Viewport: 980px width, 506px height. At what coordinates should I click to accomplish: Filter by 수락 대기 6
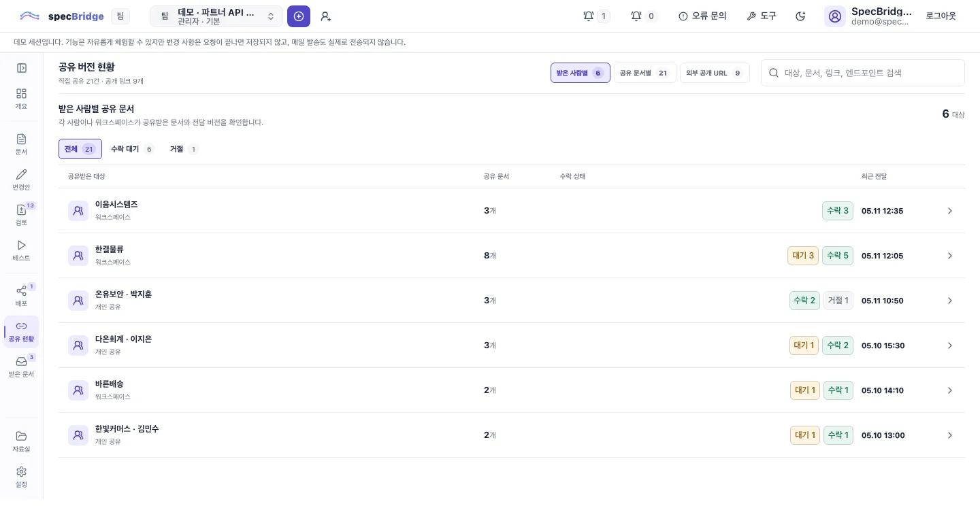(133, 149)
